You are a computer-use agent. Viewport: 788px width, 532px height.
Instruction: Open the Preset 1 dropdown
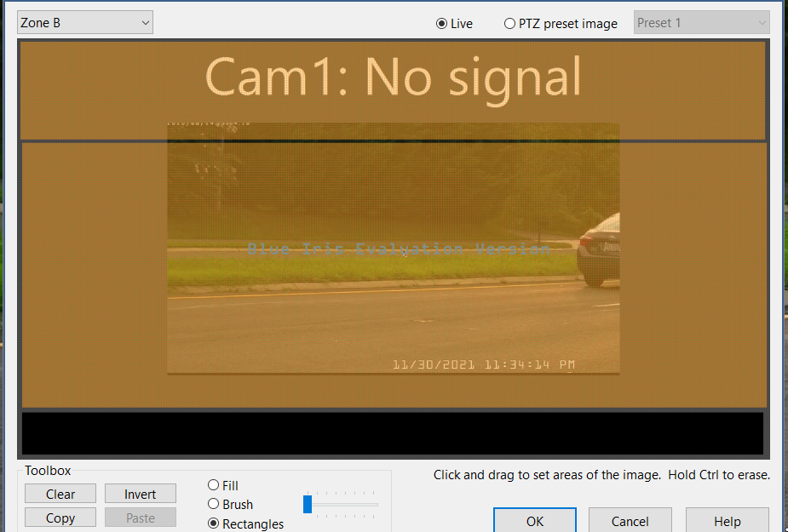702,23
